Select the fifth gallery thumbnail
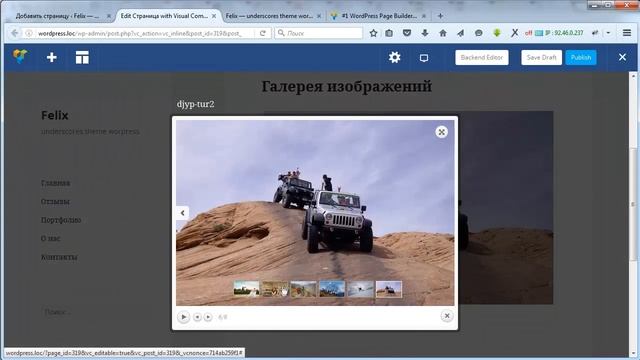This screenshot has width=640, height=360. 360,289
